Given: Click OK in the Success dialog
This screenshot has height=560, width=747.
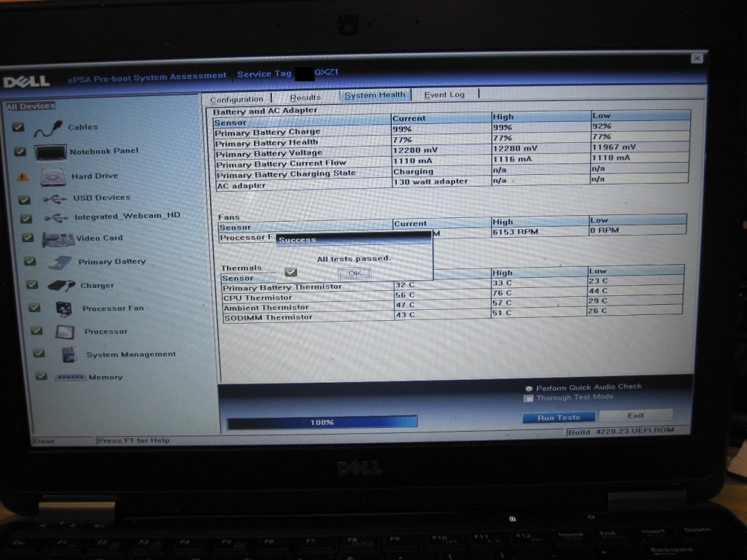Looking at the screenshot, I should 355,273.
